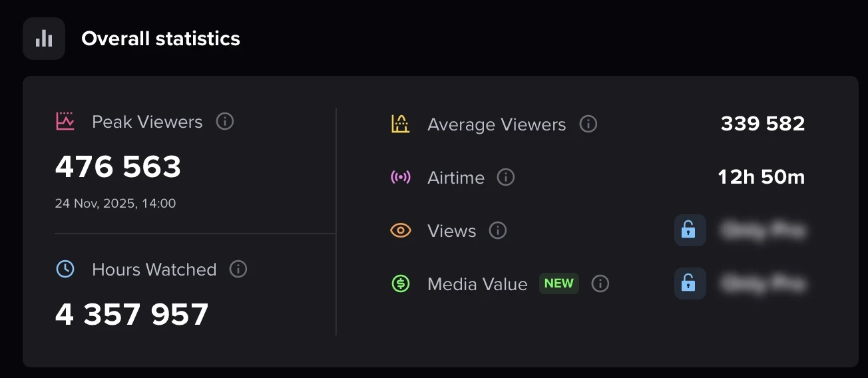Screen dimensions: 868x378
Task: Click the Hours Watched value 4 357 957
Action: click(x=132, y=314)
